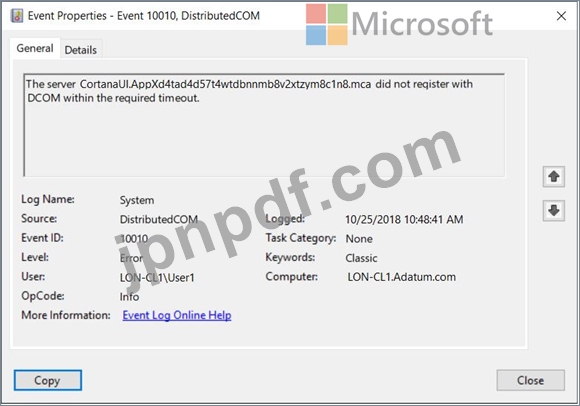Click the Keywords value Classic

click(361, 258)
